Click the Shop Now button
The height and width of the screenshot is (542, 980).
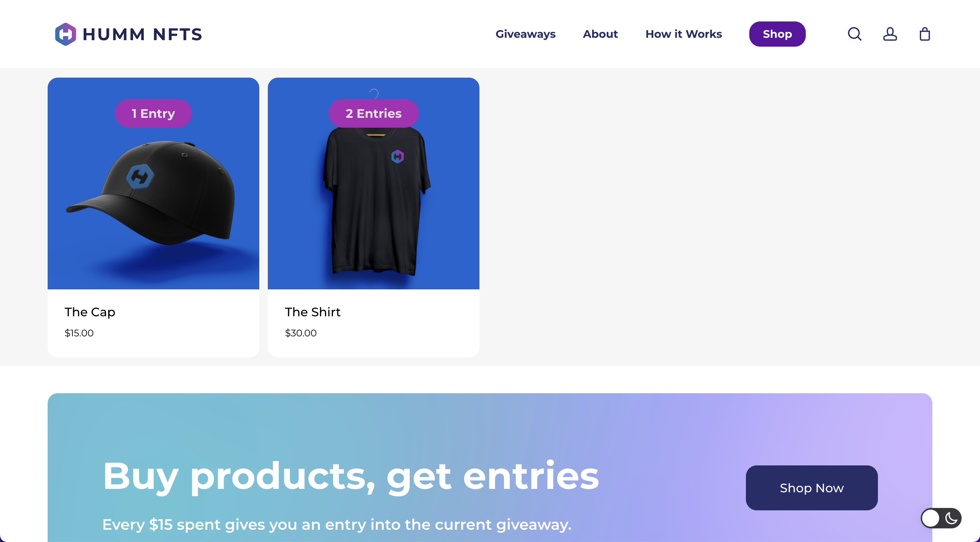point(812,488)
